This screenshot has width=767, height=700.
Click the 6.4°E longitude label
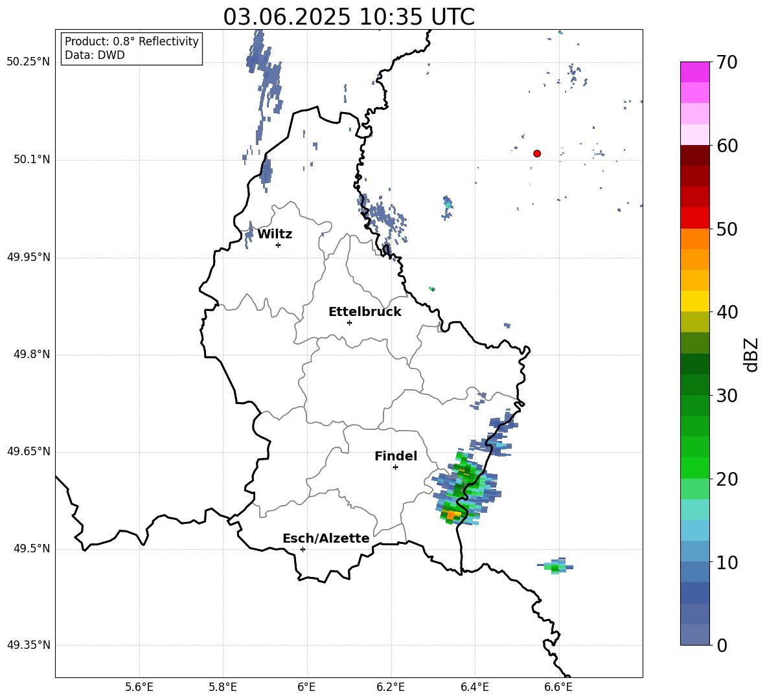click(x=474, y=687)
